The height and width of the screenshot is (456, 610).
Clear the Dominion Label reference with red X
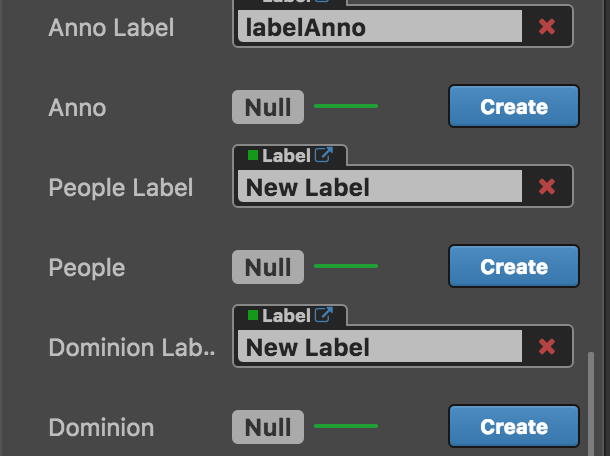[547, 347]
